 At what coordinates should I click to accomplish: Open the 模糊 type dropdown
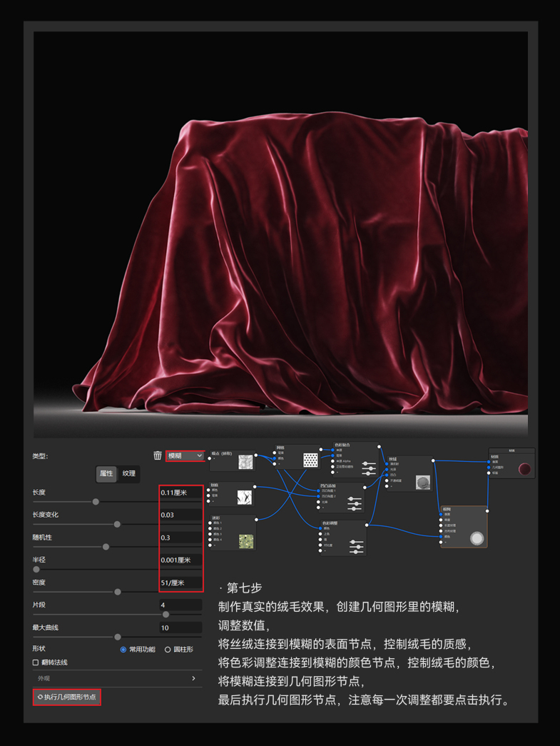(x=185, y=455)
